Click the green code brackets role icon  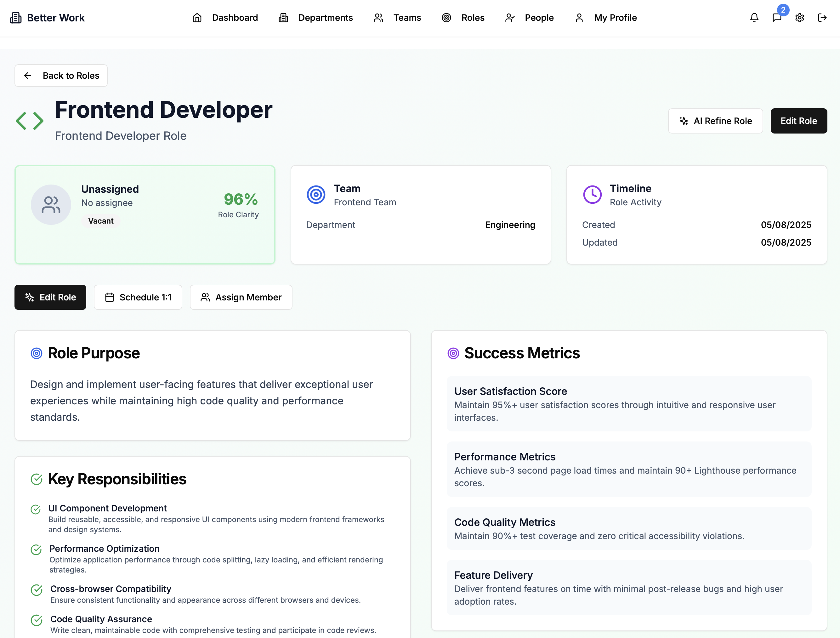(x=30, y=121)
